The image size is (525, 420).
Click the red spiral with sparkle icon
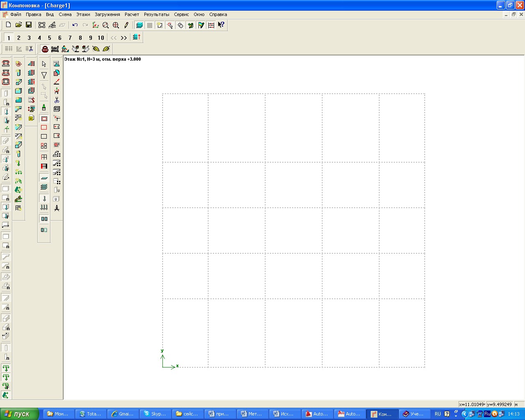click(18, 64)
